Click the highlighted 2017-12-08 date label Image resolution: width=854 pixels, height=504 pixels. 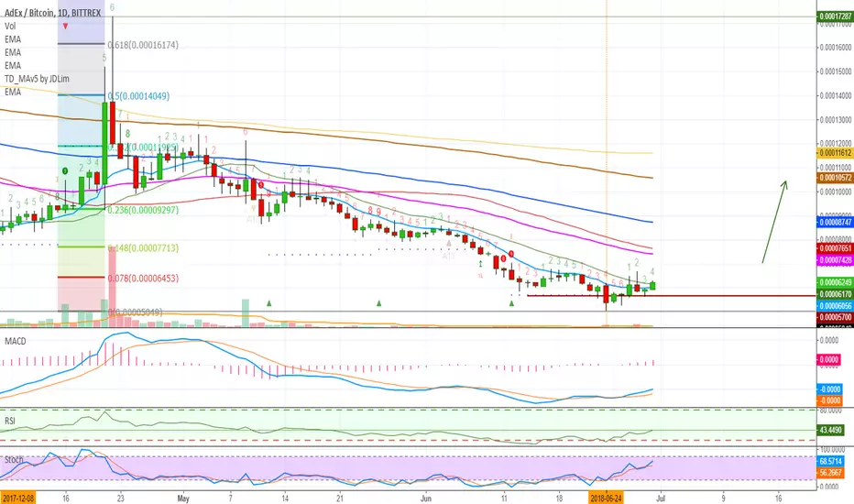point(18,499)
